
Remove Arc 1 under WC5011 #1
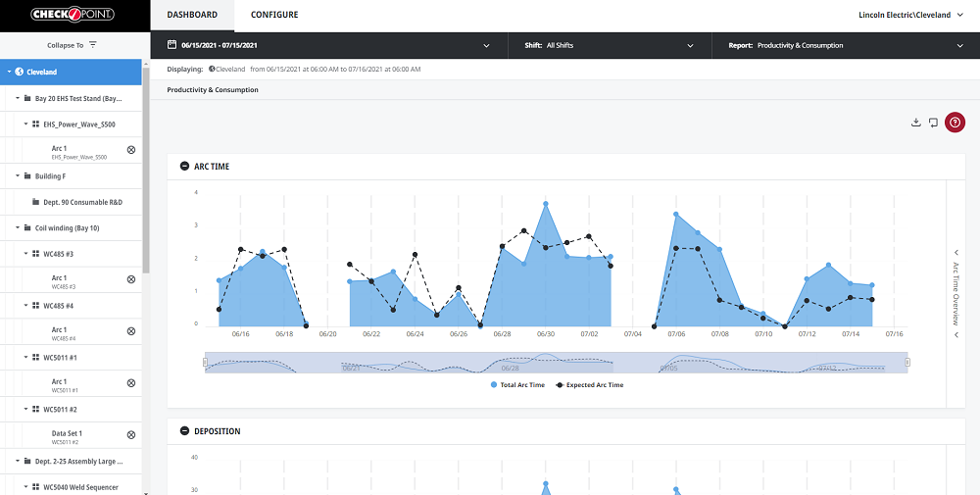pos(131,383)
